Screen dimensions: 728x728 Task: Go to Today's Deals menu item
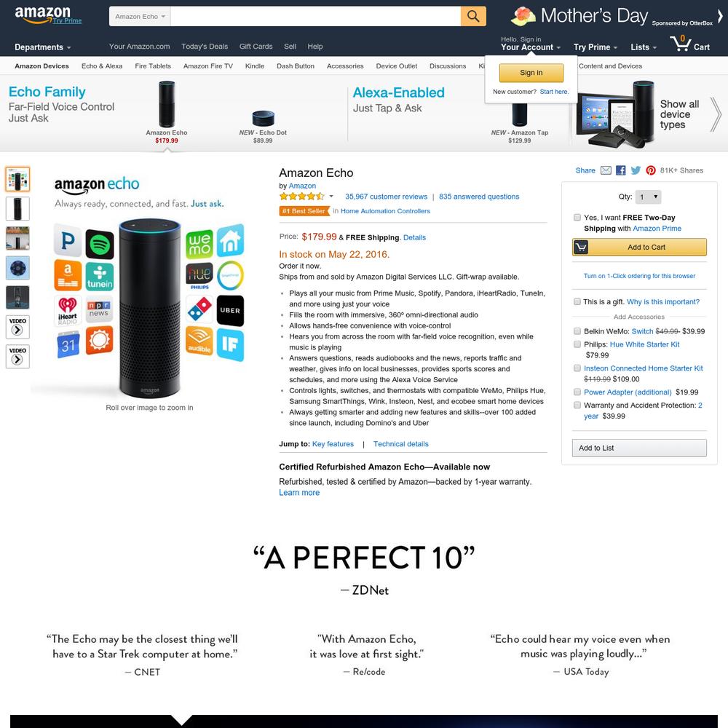click(205, 47)
